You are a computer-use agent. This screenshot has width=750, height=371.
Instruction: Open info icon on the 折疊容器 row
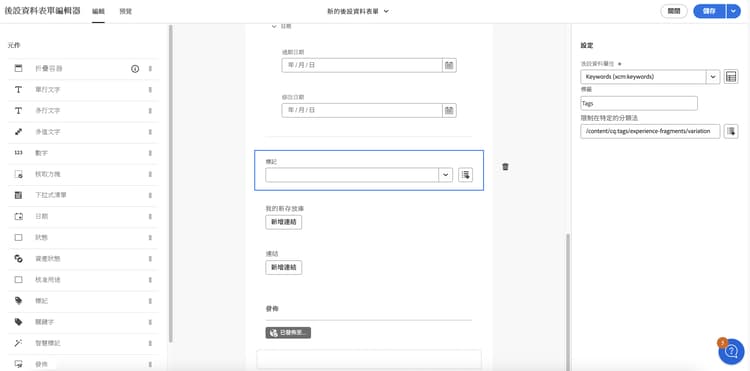(x=135, y=69)
